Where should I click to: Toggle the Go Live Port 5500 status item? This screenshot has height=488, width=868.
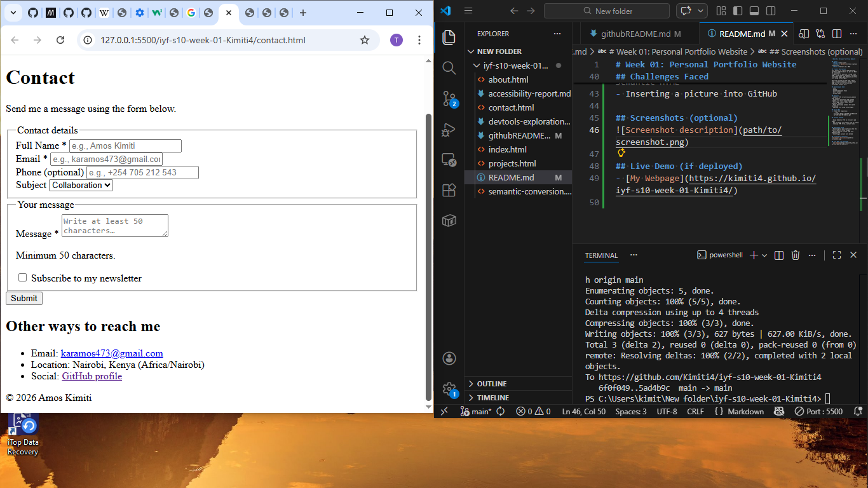818,411
